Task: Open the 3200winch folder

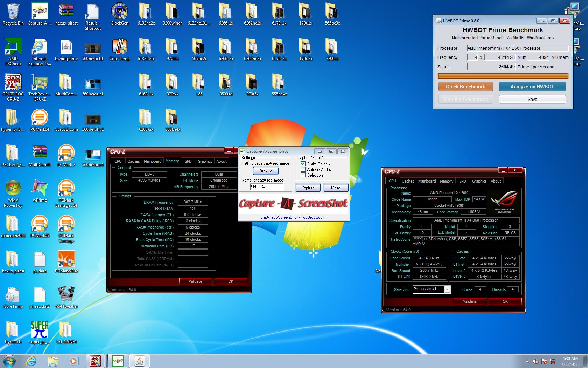Action: pos(173,14)
